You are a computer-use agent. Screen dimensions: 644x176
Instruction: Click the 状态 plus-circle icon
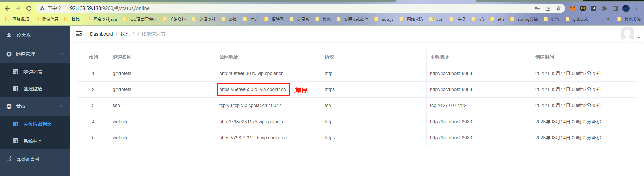[9, 106]
